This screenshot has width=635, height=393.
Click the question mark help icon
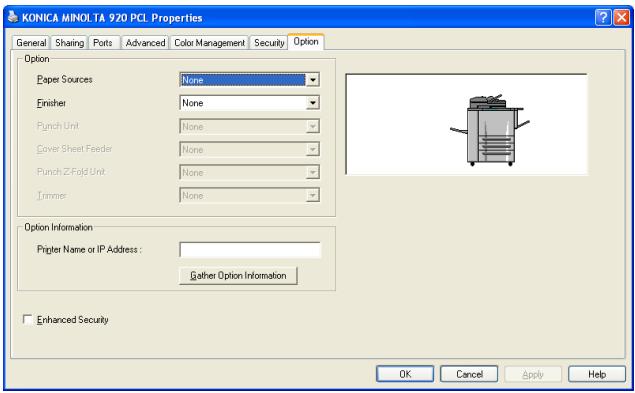[x=603, y=17]
